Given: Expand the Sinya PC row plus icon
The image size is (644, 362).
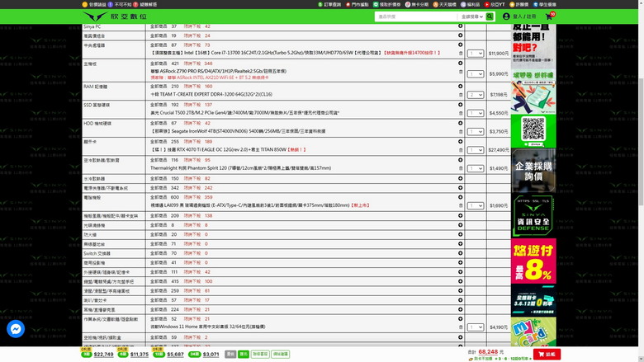Looking at the screenshot, I should (x=460, y=26).
